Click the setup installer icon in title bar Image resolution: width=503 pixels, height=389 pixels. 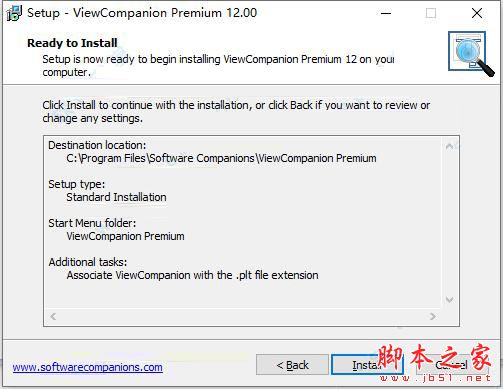pos(14,13)
